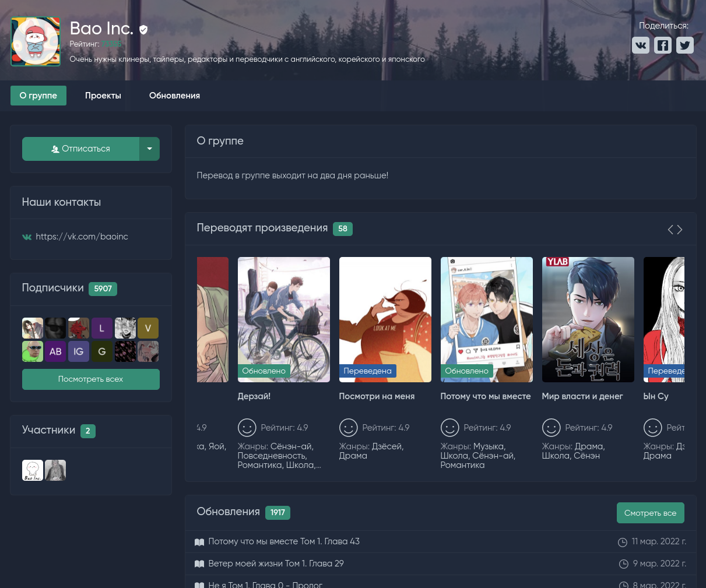Viewport: 706px width, 588px height.
Task: Open update Ветер моей жизни Глава 29
Action: [x=276, y=564]
